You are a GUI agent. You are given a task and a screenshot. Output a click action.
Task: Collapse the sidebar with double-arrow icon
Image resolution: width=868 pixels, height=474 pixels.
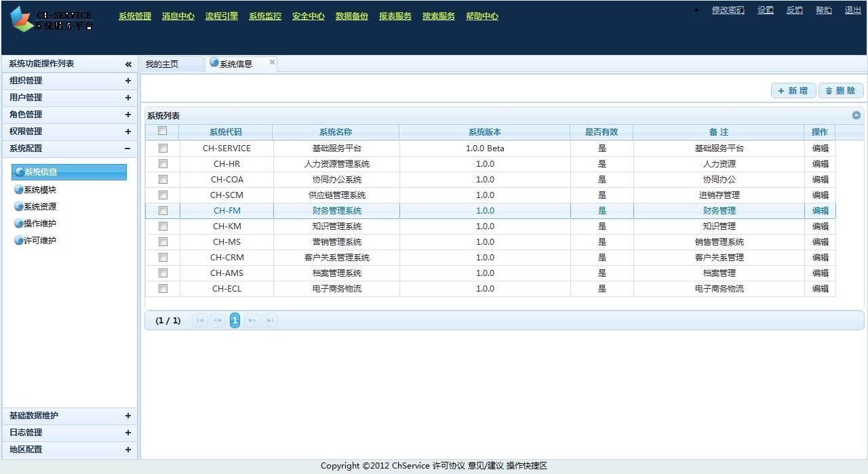[x=128, y=64]
